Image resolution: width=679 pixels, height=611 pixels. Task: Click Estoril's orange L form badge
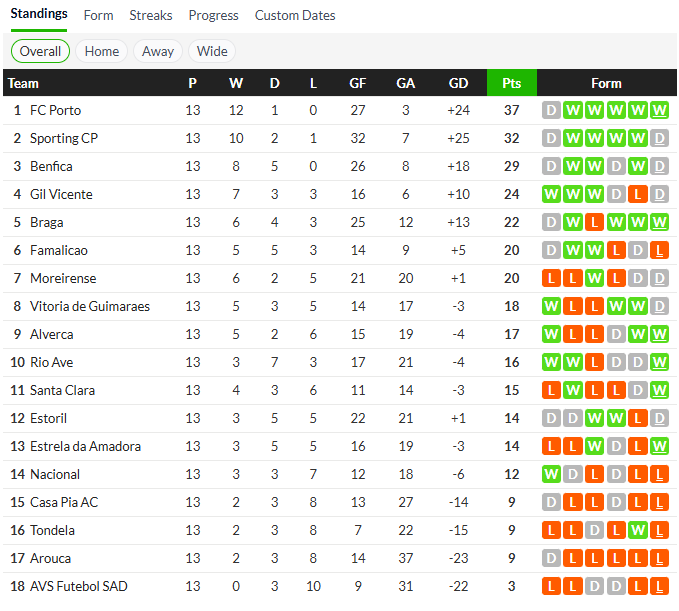638,418
